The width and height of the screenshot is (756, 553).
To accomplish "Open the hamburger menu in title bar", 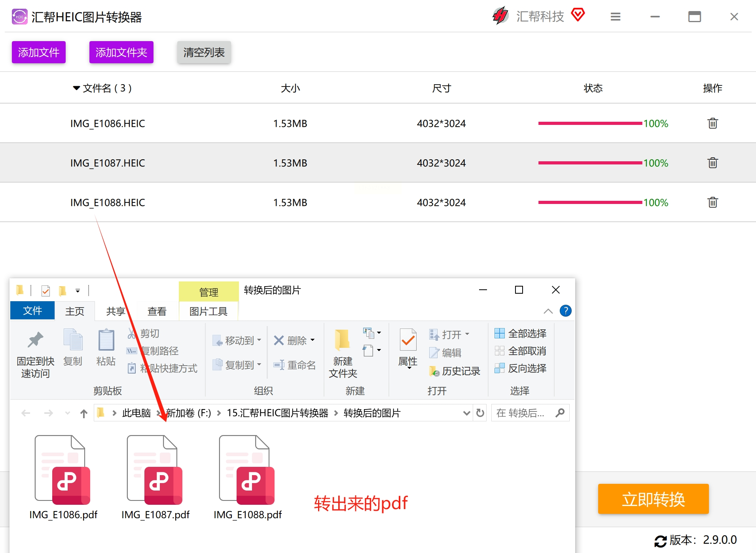I will 615,17.
